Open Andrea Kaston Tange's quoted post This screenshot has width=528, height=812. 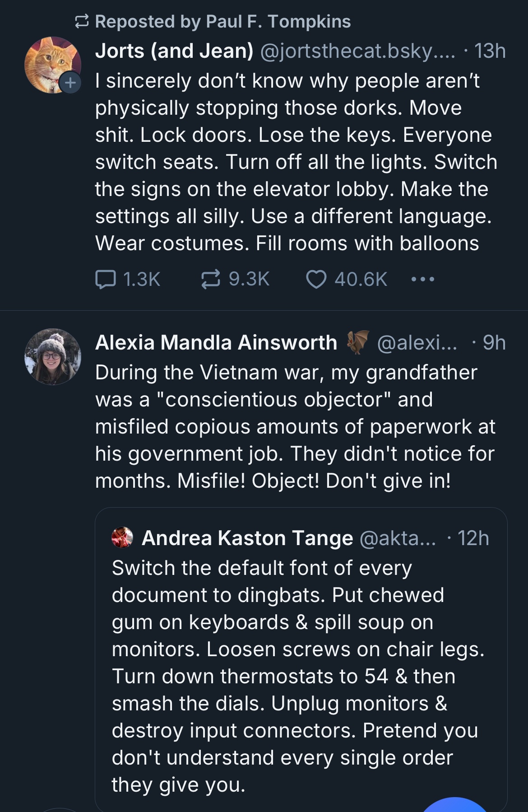pyautogui.click(x=298, y=677)
